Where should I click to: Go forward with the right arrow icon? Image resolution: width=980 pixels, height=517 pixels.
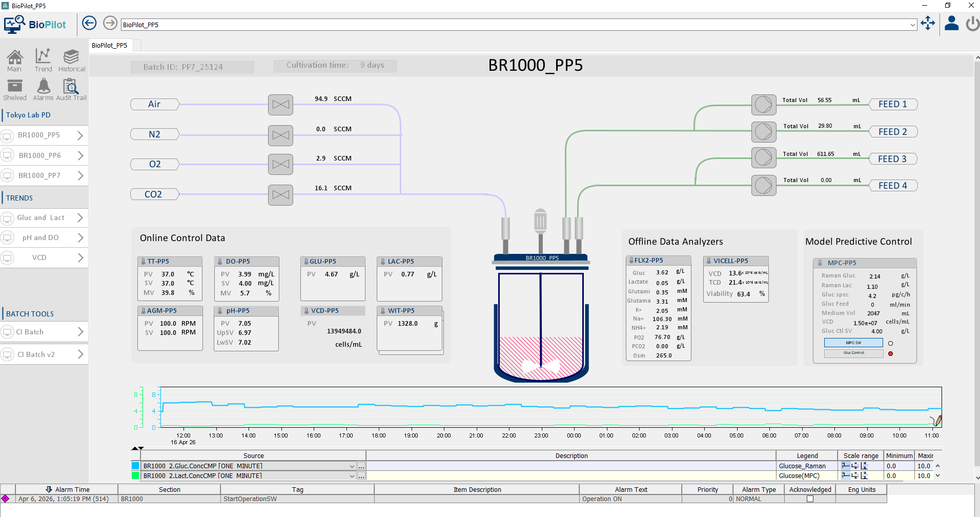[110, 23]
